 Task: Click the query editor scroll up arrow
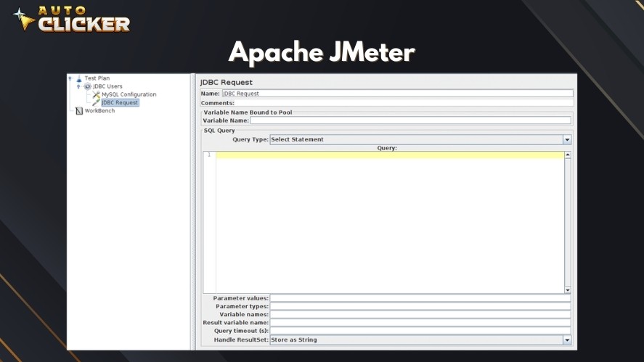pos(568,155)
